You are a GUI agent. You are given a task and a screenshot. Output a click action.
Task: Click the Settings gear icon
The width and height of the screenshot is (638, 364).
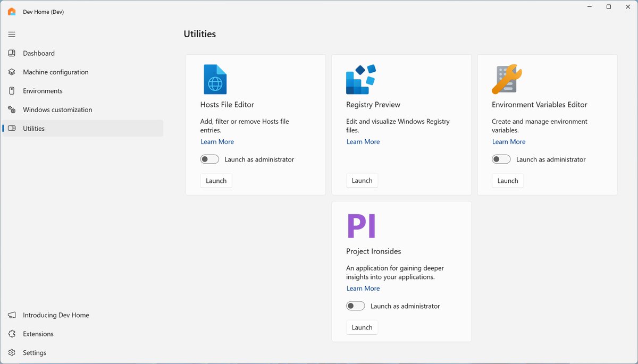[x=12, y=353]
